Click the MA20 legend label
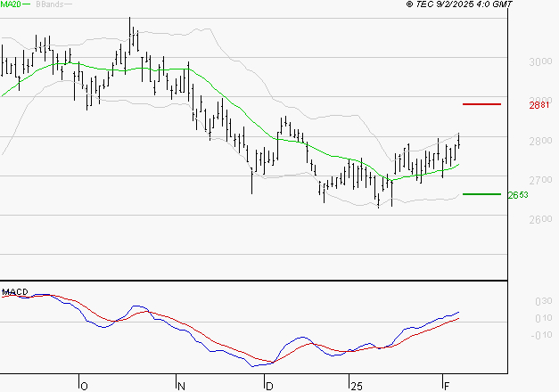 (11, 4)
